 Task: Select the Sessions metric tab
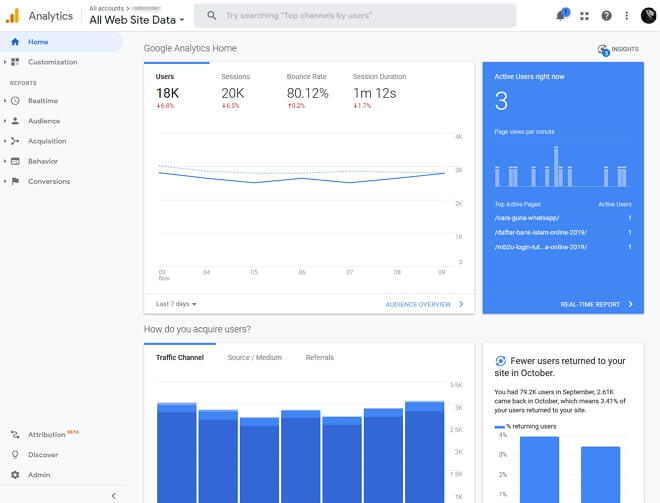235,77
